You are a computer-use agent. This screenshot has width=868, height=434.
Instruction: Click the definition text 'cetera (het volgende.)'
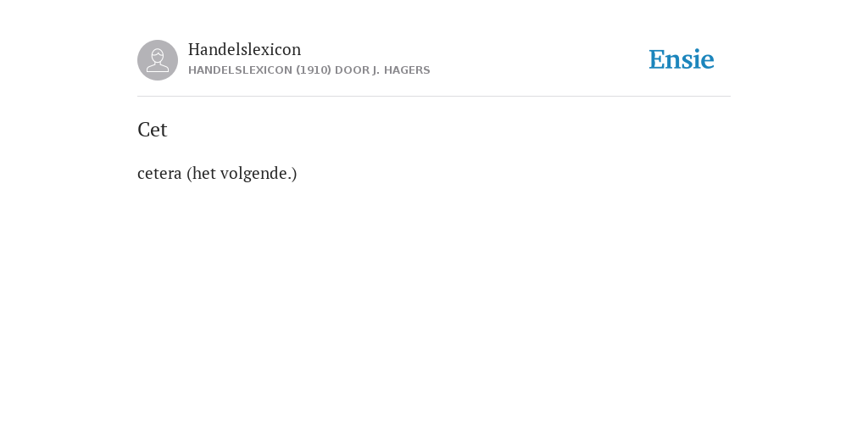coord(217,173)
